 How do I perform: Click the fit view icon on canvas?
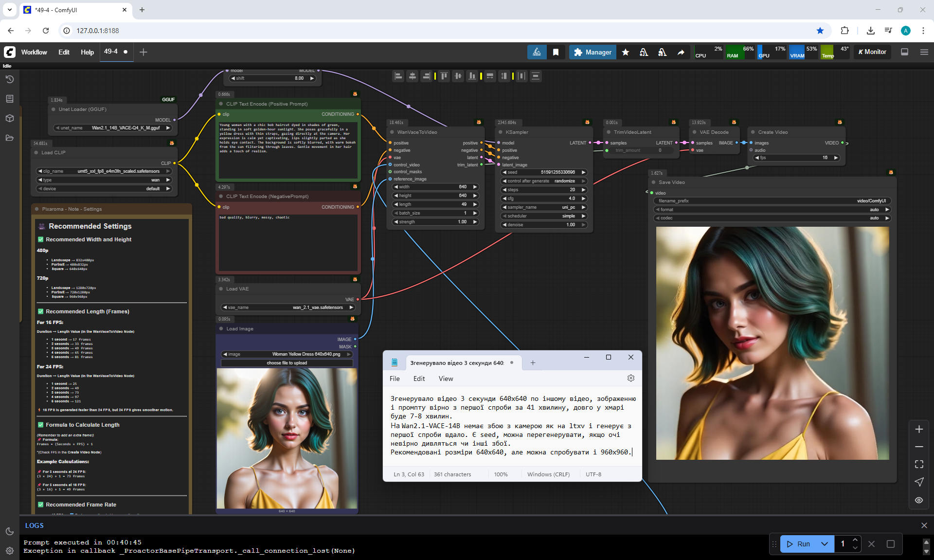tap(919, 464)
